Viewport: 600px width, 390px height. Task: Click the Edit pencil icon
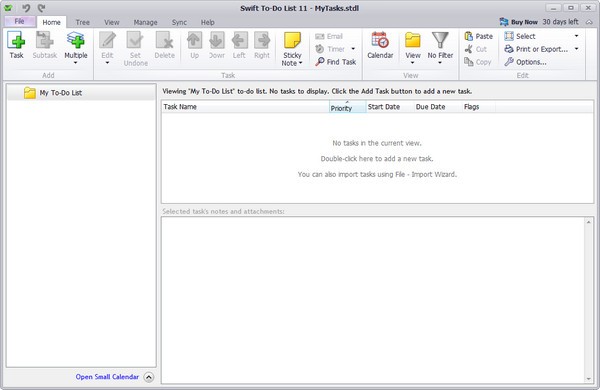click(x=108, y=40)
